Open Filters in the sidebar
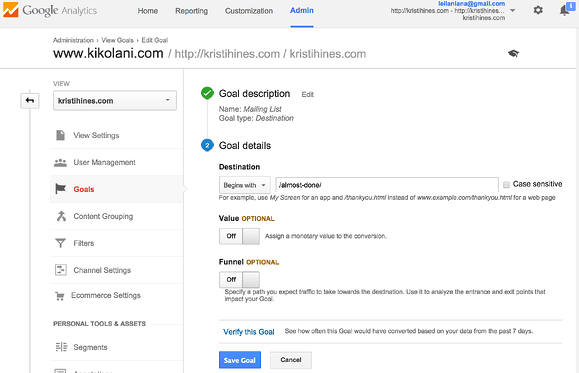 [84, 243]
